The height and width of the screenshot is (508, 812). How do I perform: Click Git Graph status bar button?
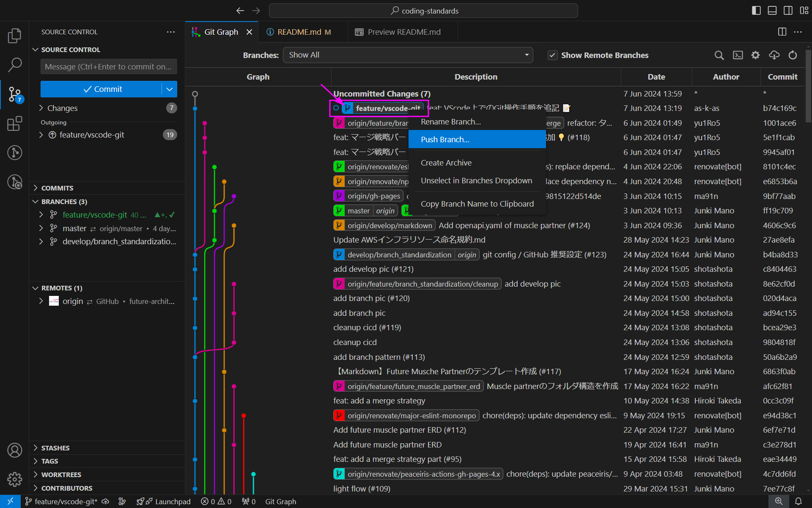click(x=280, y=501)
